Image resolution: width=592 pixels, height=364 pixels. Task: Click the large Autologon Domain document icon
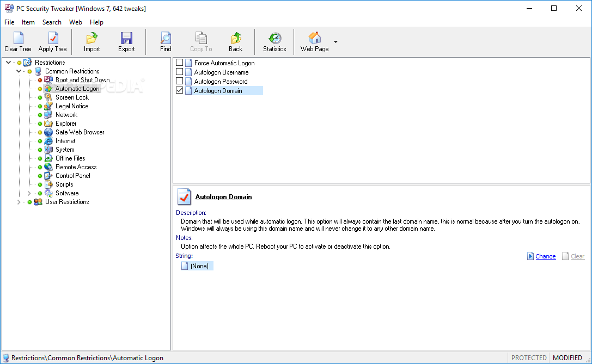point(184,196)
